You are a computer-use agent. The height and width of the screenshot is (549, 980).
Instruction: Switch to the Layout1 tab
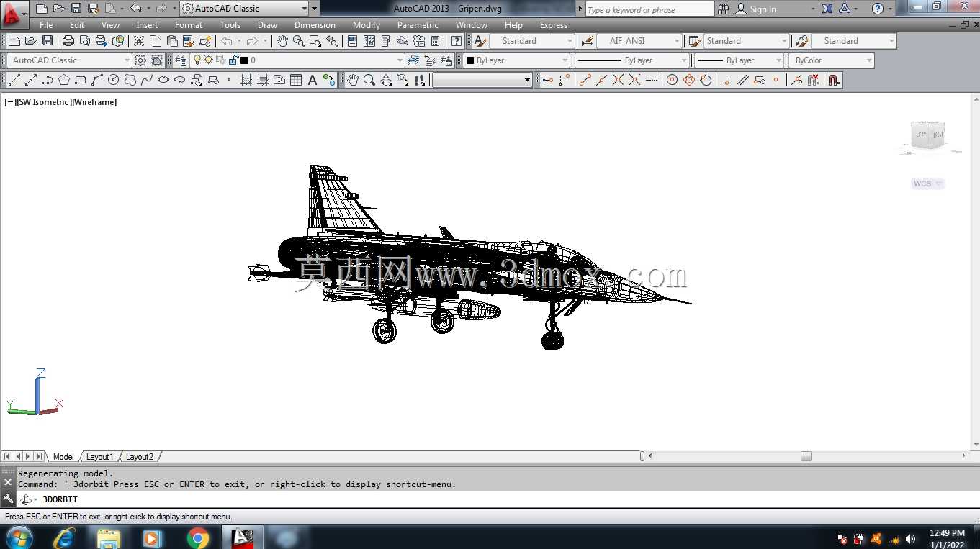pos(99,457)
